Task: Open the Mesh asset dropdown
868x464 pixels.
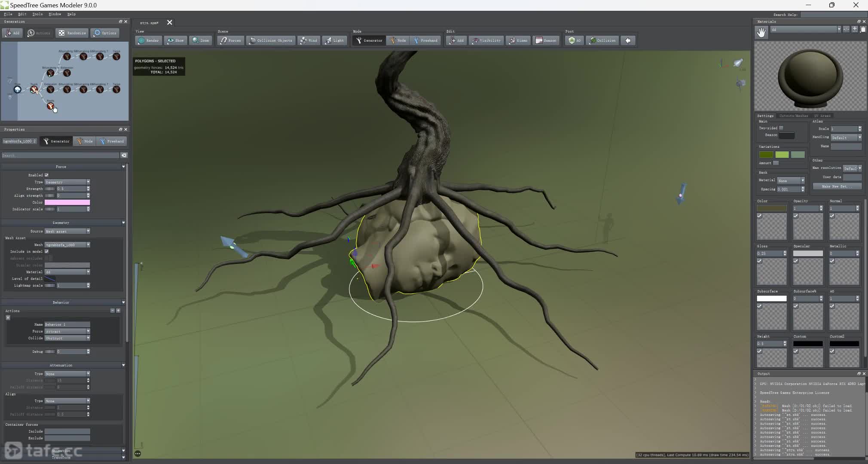Action: pyautogui.click(x=67, y=245)
